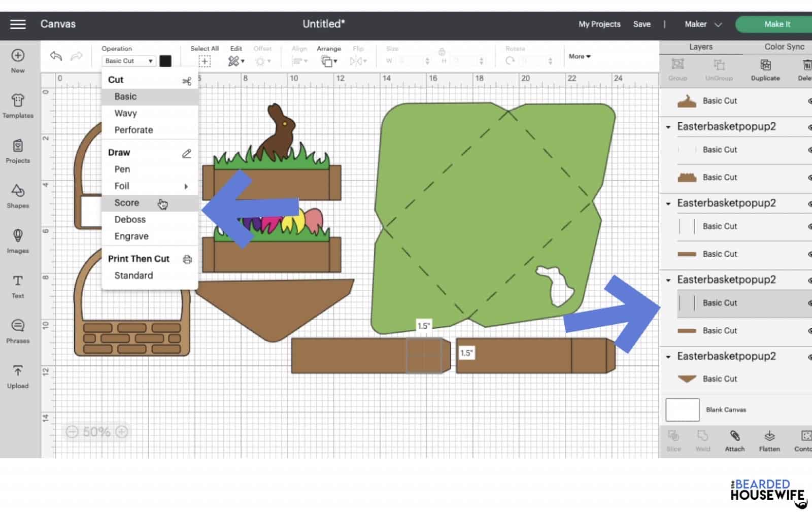Click the Rotate value field
The height and width of the screenshot is (516, 812).
click(536, 61)
